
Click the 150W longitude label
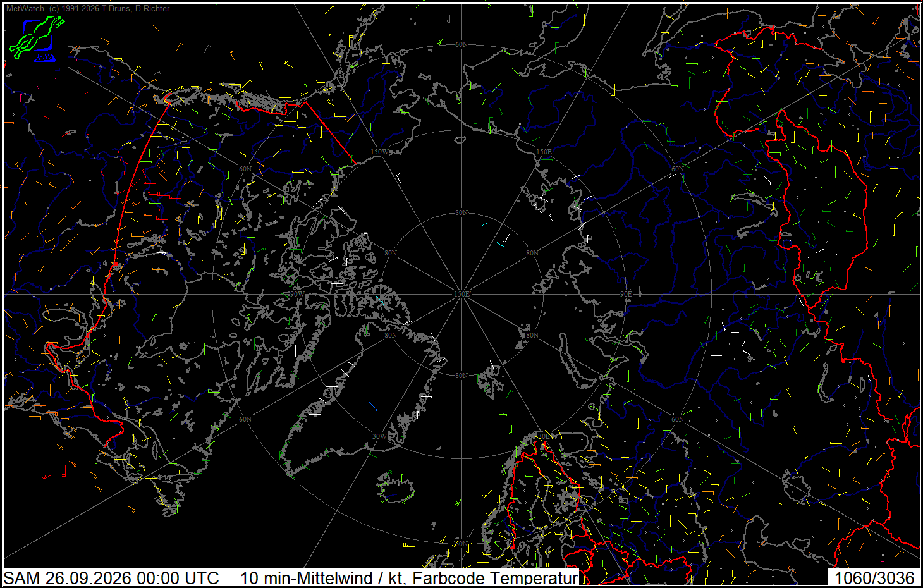379,152
